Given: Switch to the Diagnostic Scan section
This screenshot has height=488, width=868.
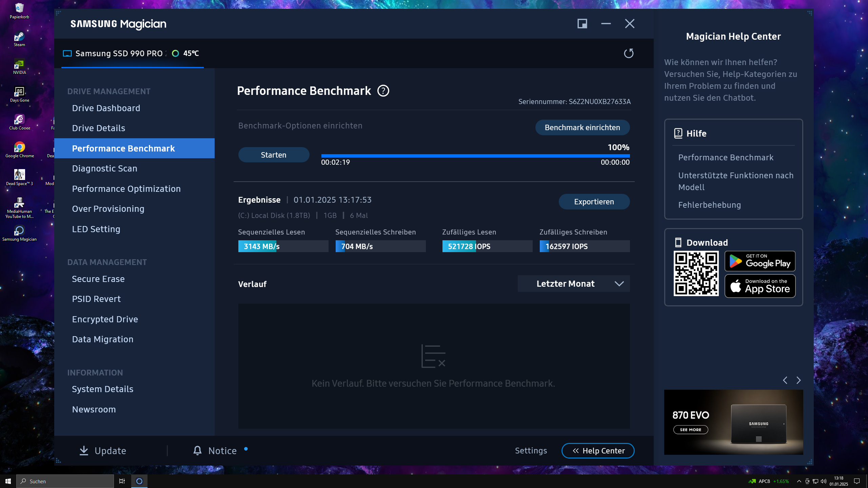Looking at the screenshot, I should pyautogui.click(x=104, y=168).
